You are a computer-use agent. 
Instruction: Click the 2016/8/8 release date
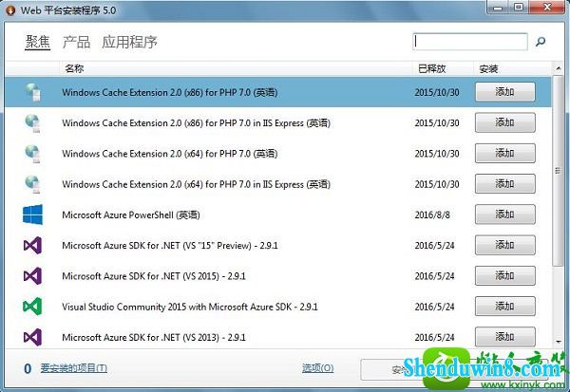click(432, 215)
